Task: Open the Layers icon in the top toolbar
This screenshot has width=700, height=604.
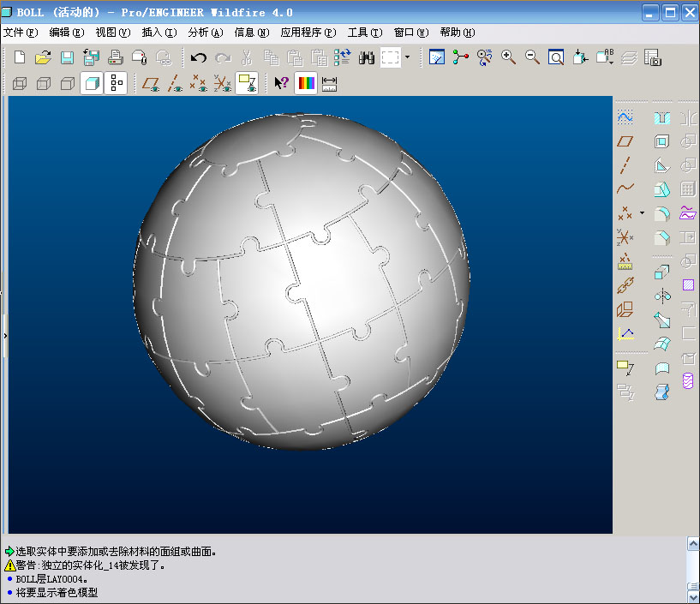Action: 629,57
